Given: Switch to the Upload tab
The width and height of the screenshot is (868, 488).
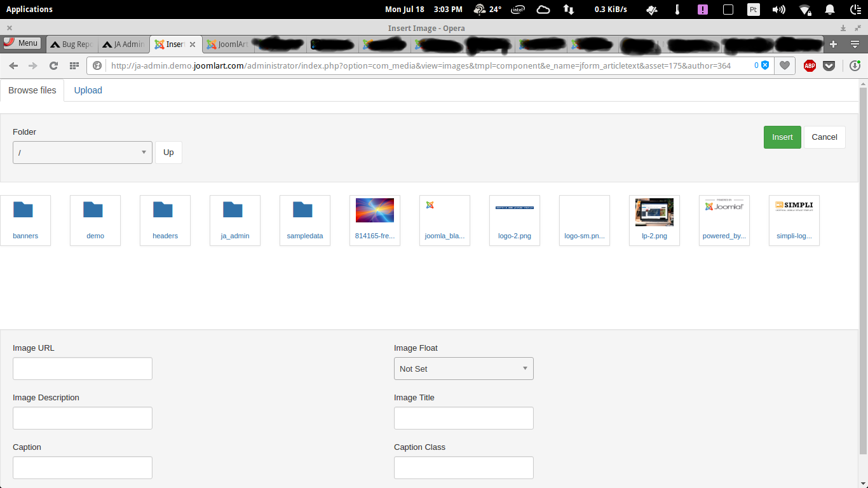Looking at the screenshot, I should pyautogui.click(x=88, y=90).
